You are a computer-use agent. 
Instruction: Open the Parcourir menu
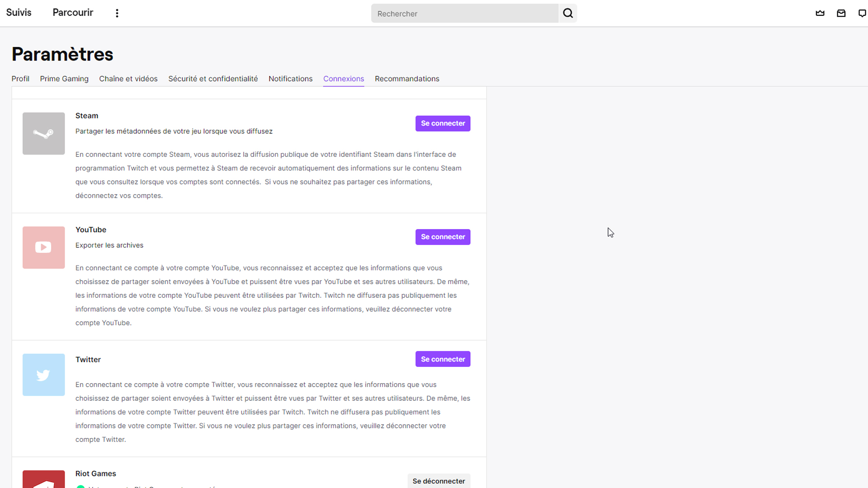click(73, 13)
